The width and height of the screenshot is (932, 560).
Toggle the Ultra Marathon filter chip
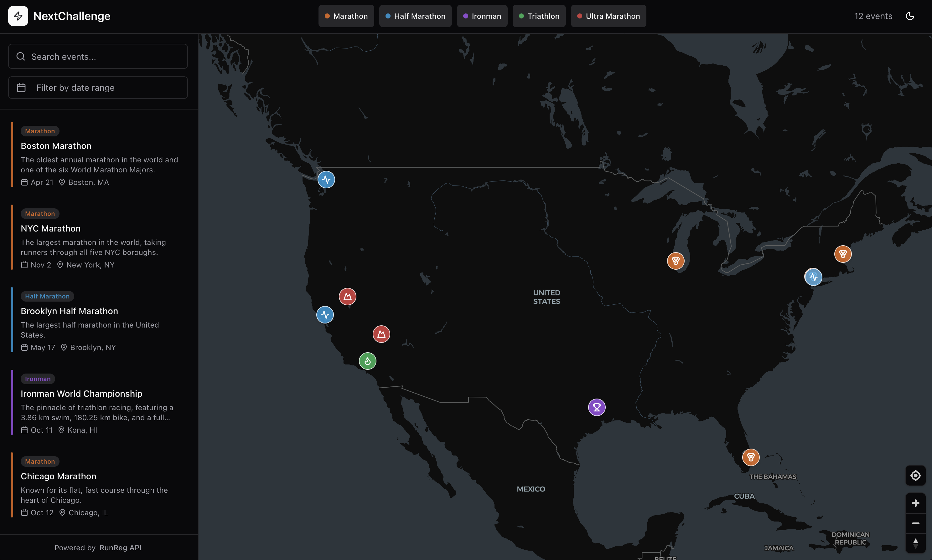coord(608,16)
